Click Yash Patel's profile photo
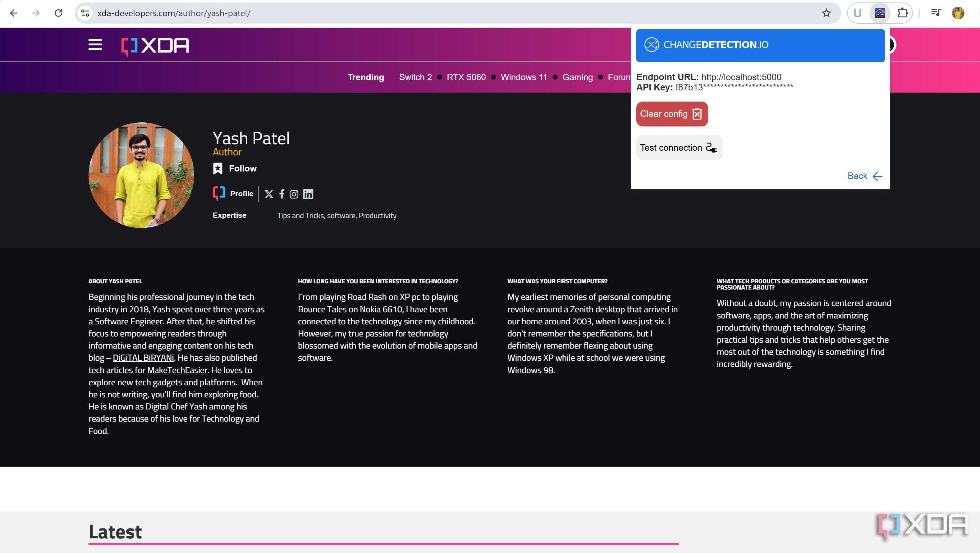The image size is (980, 553). click(141, 175)
